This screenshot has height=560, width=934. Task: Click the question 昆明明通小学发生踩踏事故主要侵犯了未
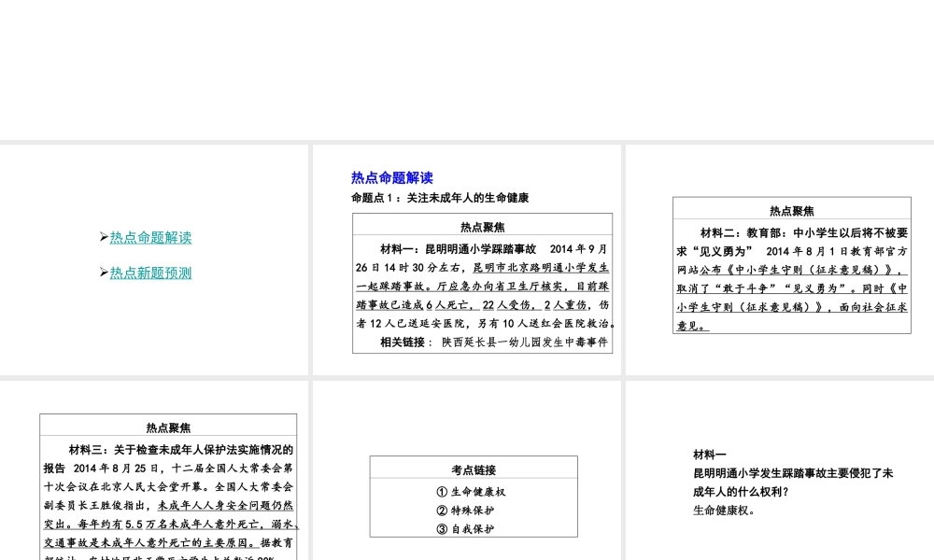pyautogui.click(x=793, y=473)
